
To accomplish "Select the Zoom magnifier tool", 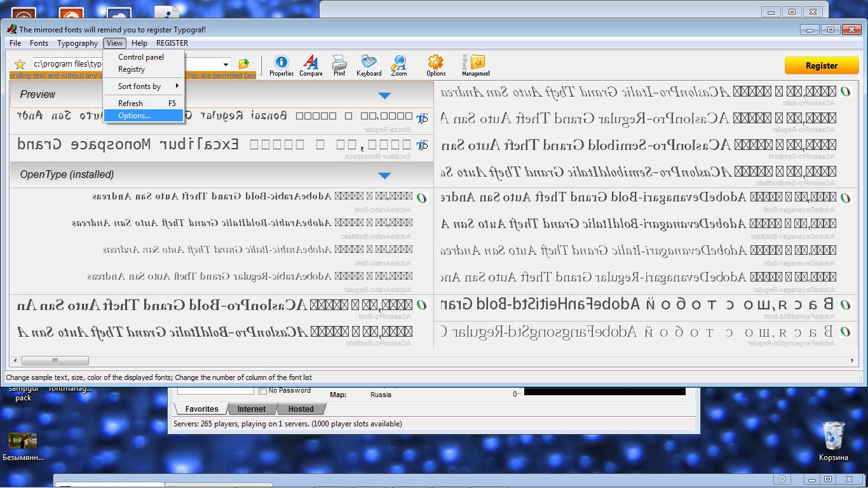I will tap(398, 63).
